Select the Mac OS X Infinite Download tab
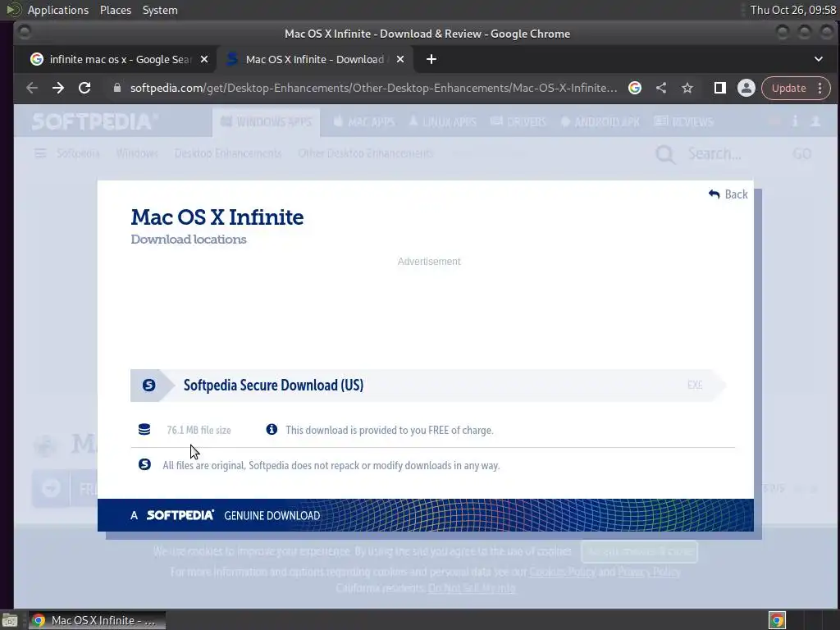The height and width of the screenshot is (630, 840). tap(315, 59)
